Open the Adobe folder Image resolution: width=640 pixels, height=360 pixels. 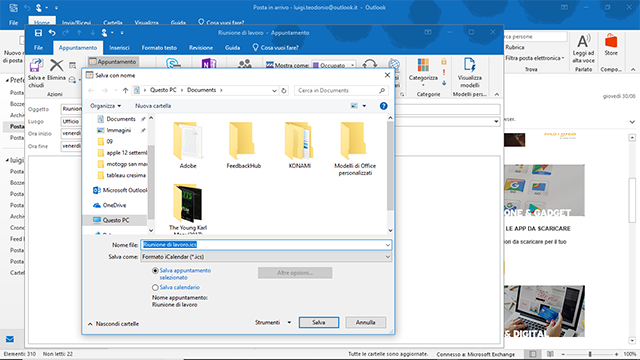click(188, 145)
